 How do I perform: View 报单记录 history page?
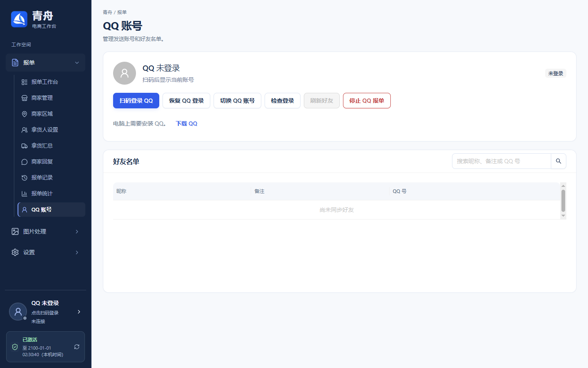(51, 177)
